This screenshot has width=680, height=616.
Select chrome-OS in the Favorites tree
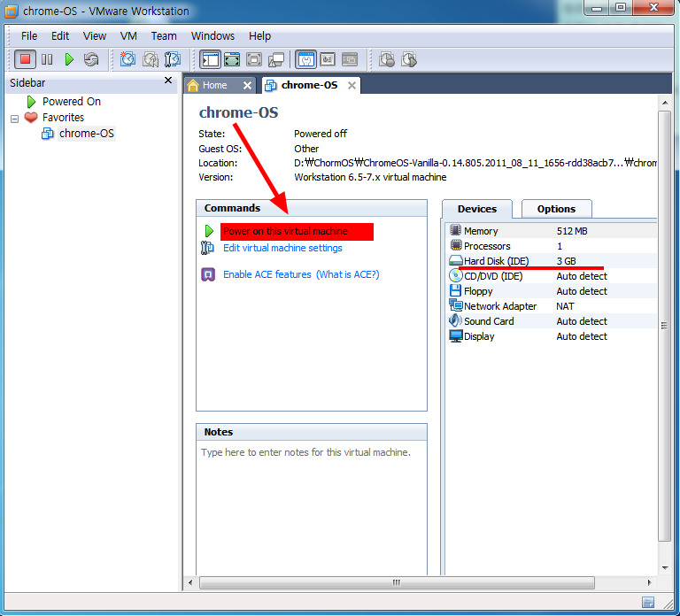click(x=86, y=134)
